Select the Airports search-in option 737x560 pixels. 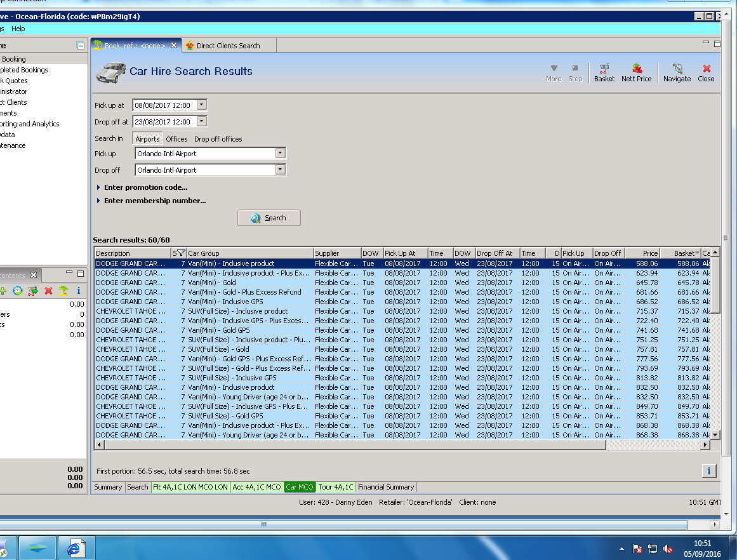[147, 139]
